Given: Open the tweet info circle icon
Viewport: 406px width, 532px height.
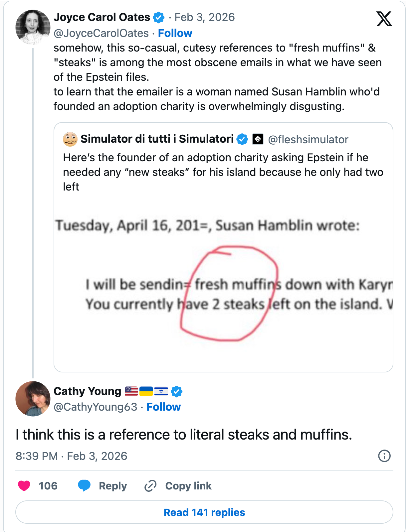Looking at the screenshot, I should [384, 456].
